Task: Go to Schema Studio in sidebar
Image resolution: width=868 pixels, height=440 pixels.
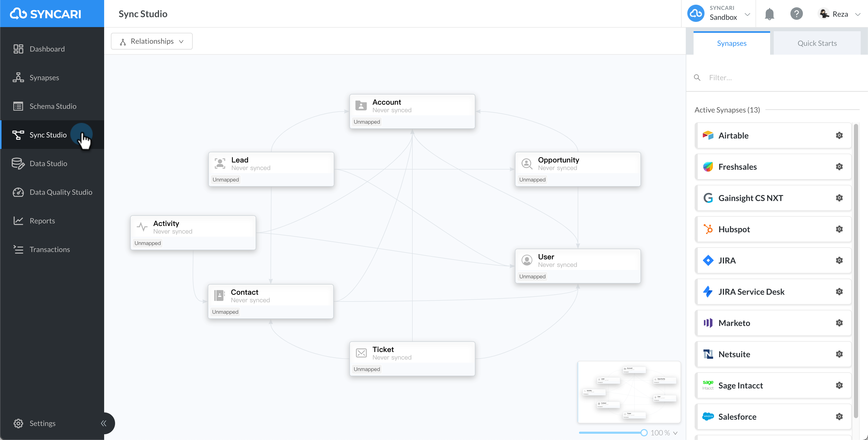Action: (52, 106)
